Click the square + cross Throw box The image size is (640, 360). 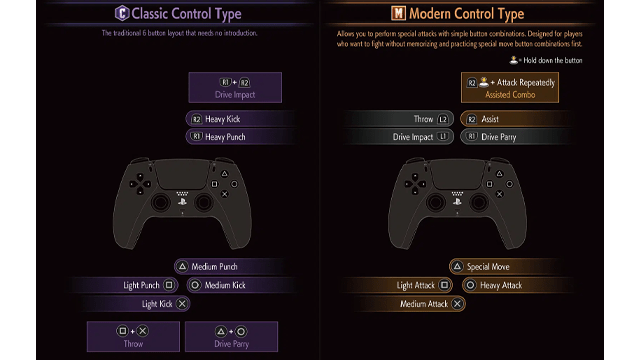133,336
